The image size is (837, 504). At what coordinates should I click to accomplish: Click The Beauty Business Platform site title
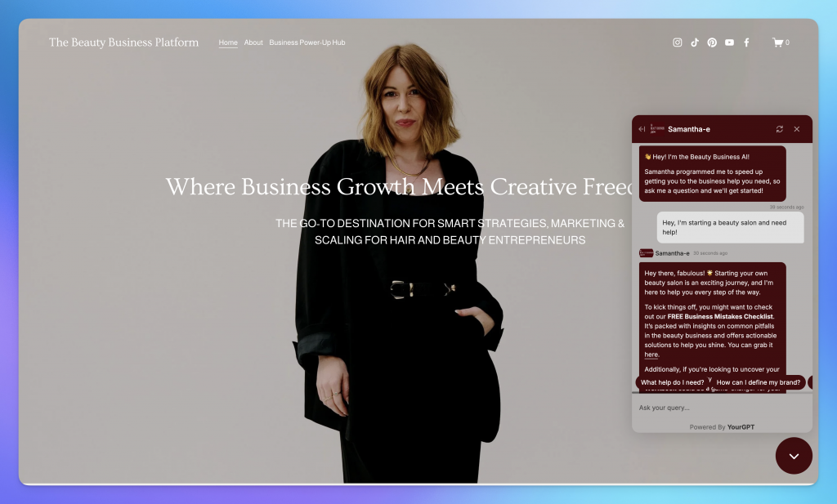pyautogui.click(x=123, y=42)
